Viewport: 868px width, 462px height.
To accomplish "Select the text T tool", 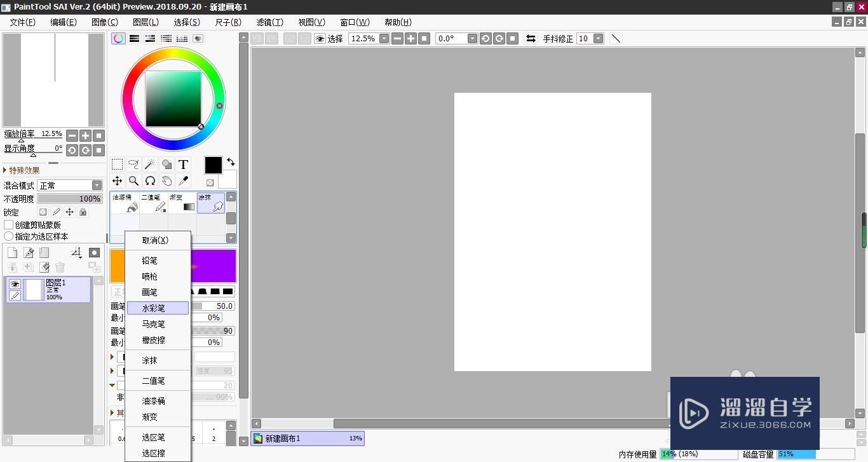I will pyautogui.click(x=183, y=164).
